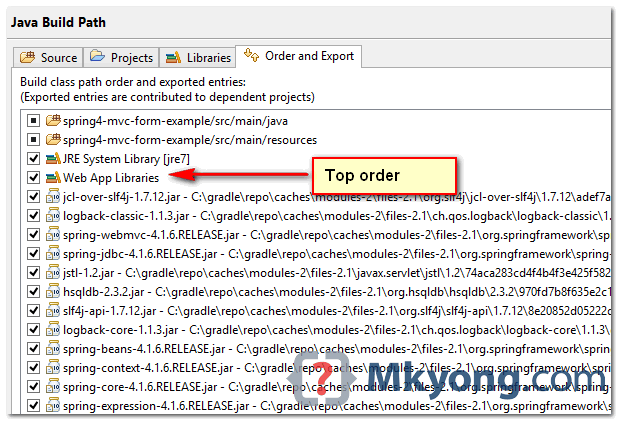Click the Libraries tab books icon
The width and height of the screenshot is (618, 421).
tap(173, 58)
